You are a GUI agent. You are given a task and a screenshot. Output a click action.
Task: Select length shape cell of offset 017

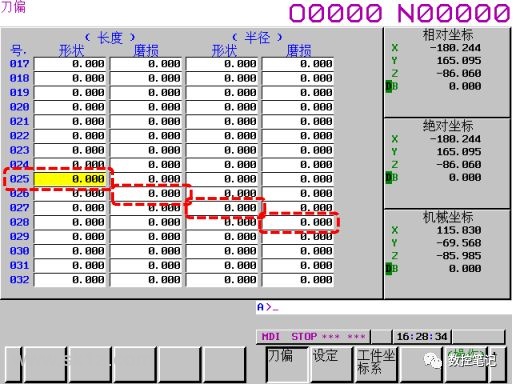click(x=70, y=64)
